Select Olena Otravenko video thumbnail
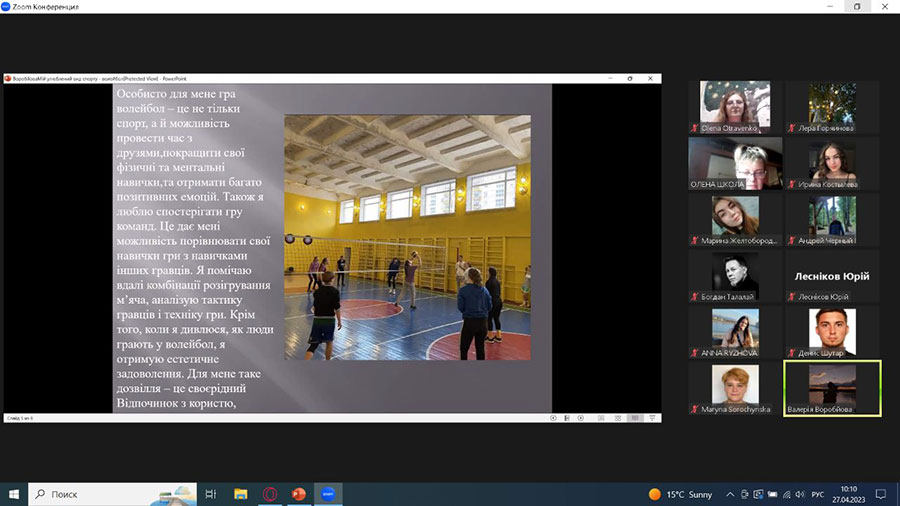Image resolution: width=900 pixels, height=506 pixels. point(735,107)
